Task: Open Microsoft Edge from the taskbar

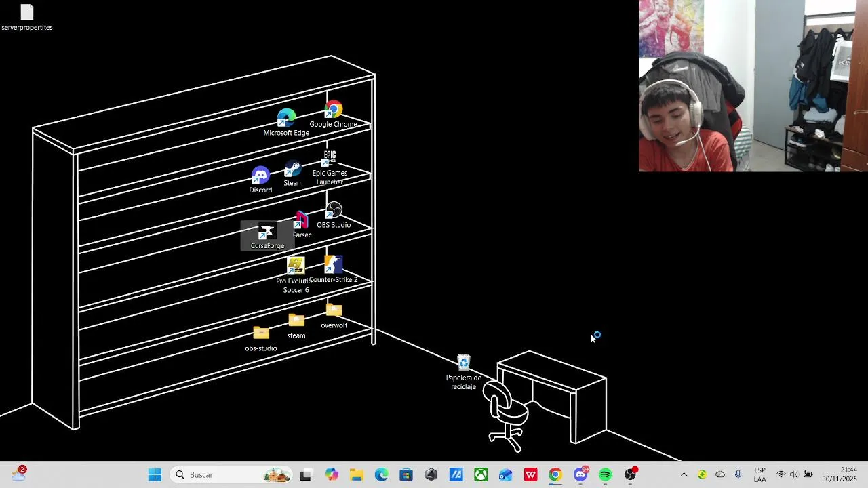Action: (381, 475)
